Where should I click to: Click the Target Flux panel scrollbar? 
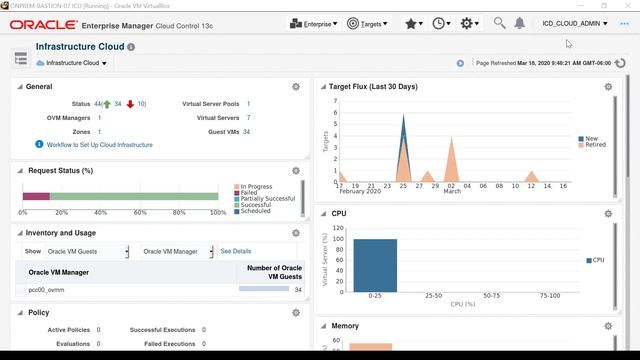(615, 146)
